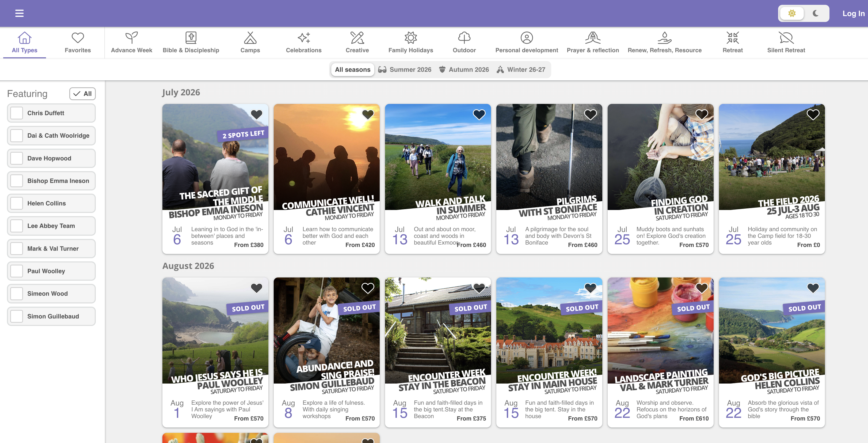Favorite The Field 2026 event
Viewport: 868px width, 443px height.
coord(813,115)
